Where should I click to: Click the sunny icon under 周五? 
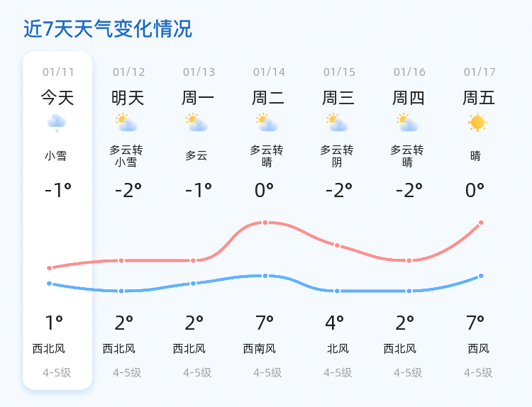(x=477, y=123)
